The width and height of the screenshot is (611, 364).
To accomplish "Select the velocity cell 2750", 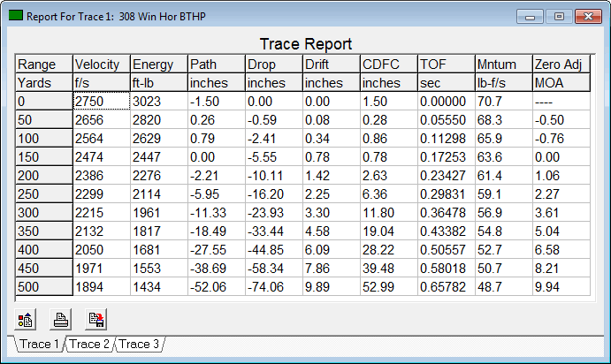I will pyautogui.click(x=102, y=102).
